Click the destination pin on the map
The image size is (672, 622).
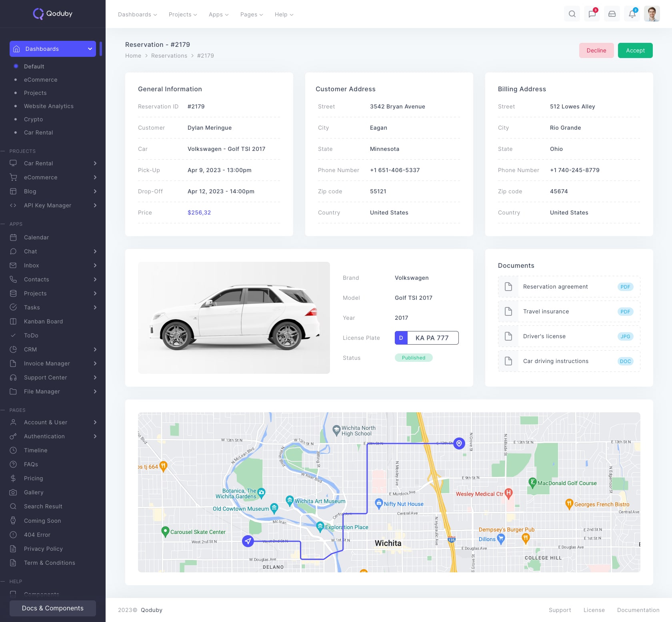[x=459, y=443]
